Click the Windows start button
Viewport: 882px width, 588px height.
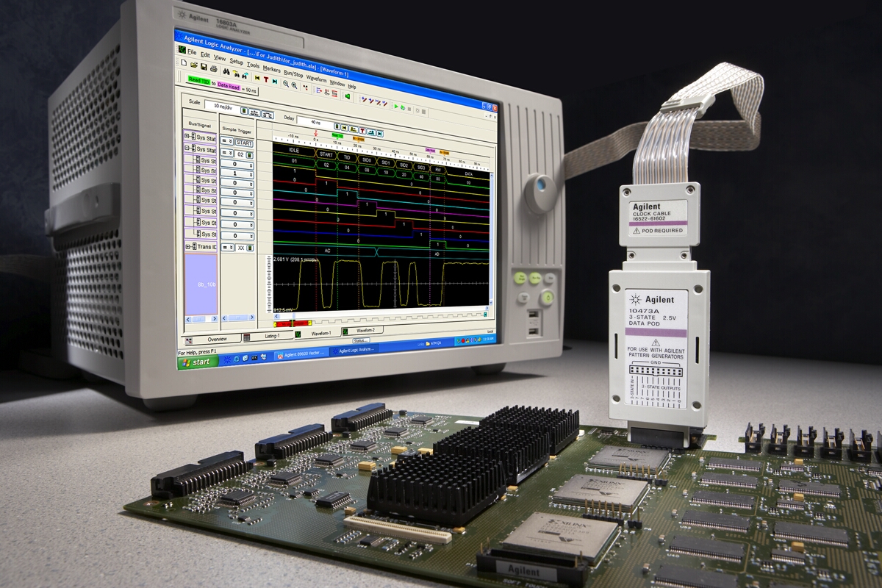tap(197, 362)
